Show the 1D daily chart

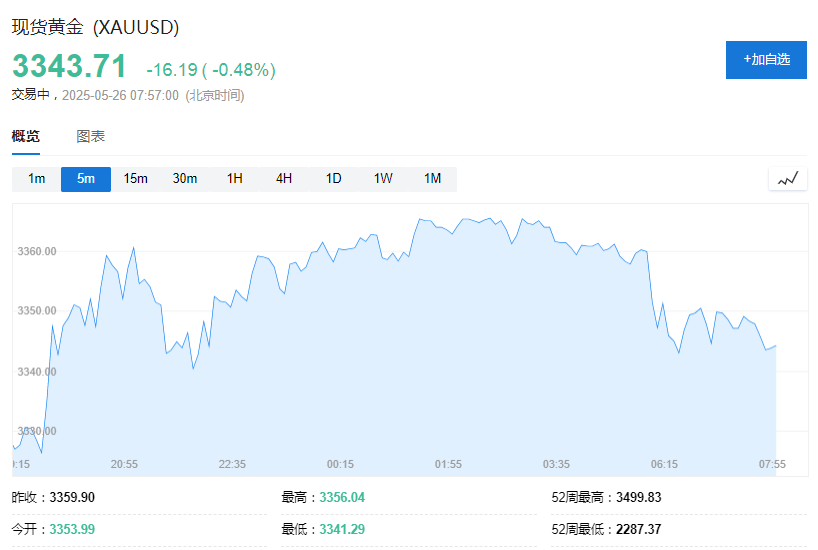(x=334, y=179)
